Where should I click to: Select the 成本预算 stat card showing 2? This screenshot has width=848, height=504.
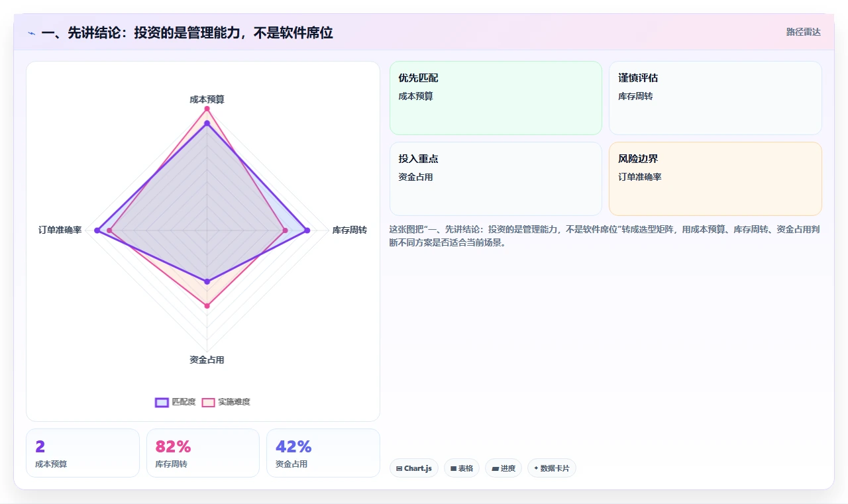(83, 453)
